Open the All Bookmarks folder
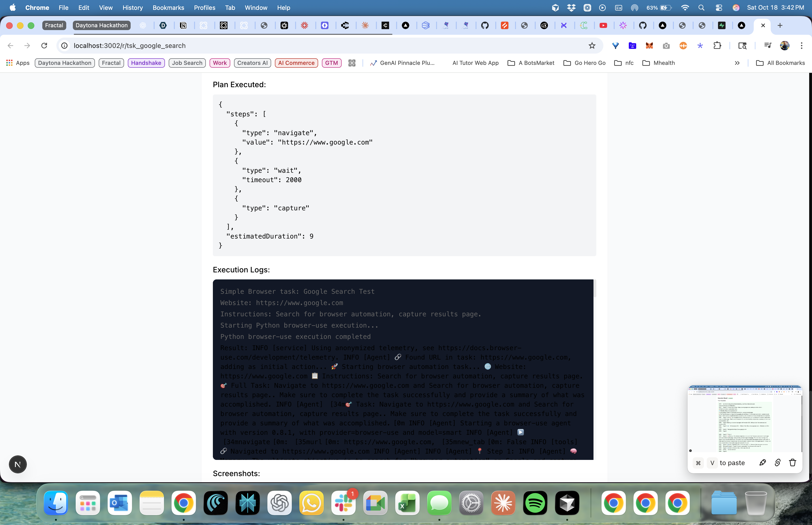The image size is (812, 525). (780, 63)
